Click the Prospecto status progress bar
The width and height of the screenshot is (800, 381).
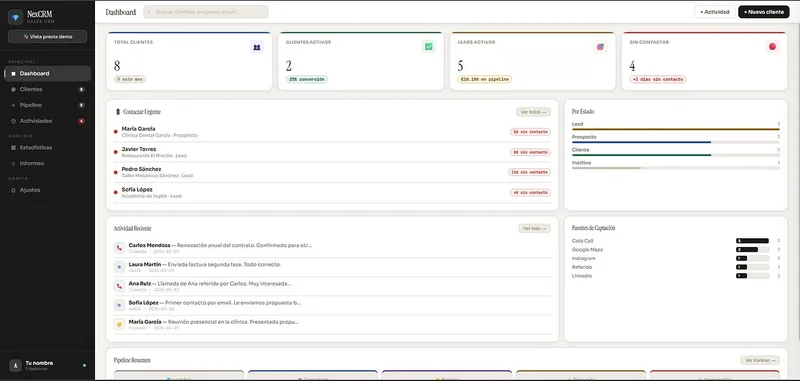pos(676,142)
